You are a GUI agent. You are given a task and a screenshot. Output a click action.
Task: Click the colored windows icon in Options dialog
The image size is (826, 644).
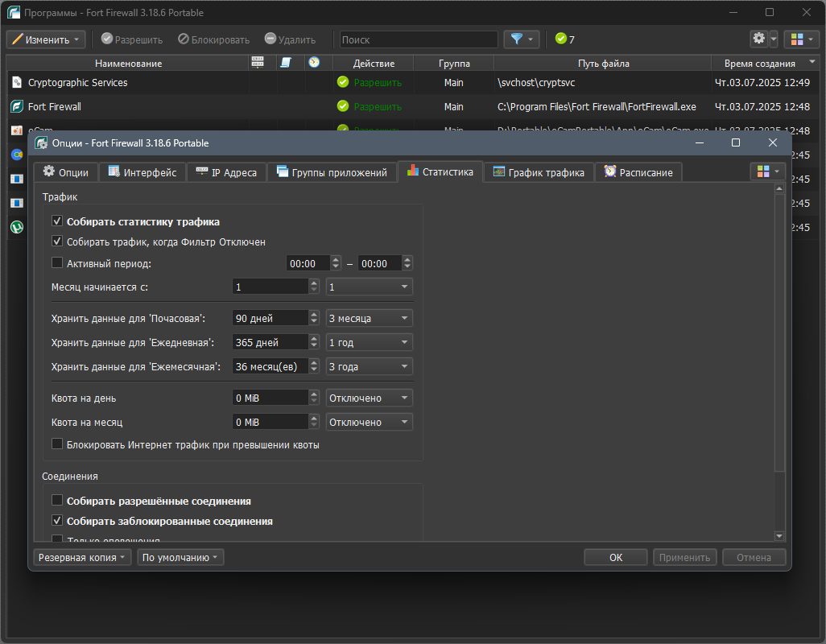[x=762, y=171]
